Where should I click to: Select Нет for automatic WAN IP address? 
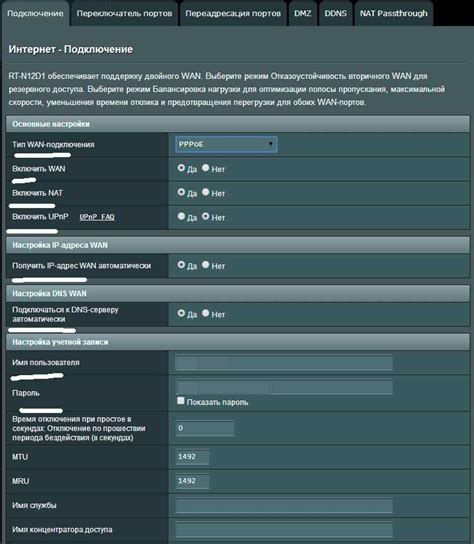pyautogui.click(x=205, y=265)
